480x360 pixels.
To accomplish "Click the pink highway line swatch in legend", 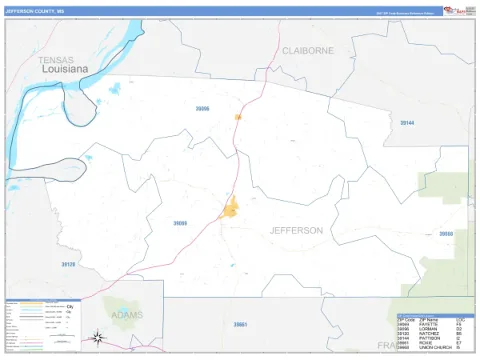I will pos(32,343).
